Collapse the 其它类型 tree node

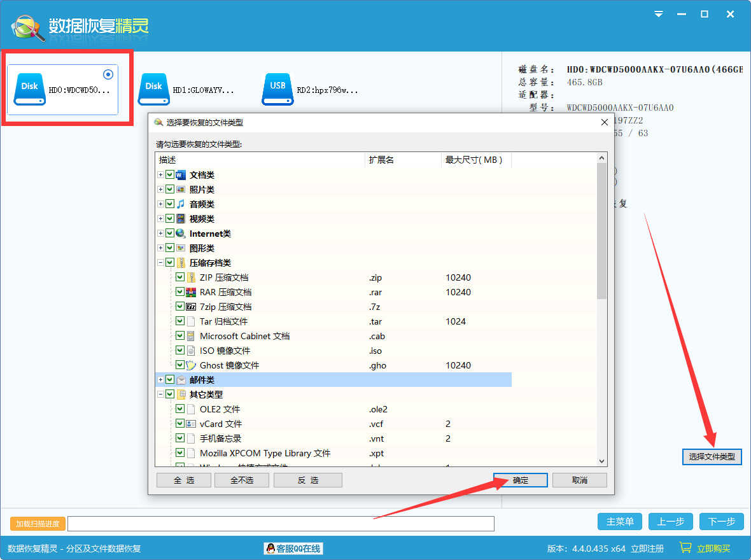click(x=160, y=395)
